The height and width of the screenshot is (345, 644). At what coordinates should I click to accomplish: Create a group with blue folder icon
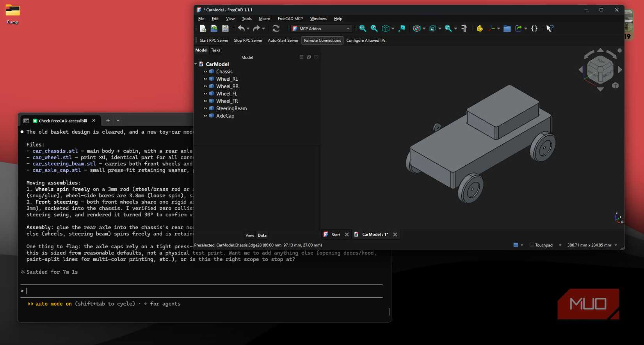tap(507, 28)
